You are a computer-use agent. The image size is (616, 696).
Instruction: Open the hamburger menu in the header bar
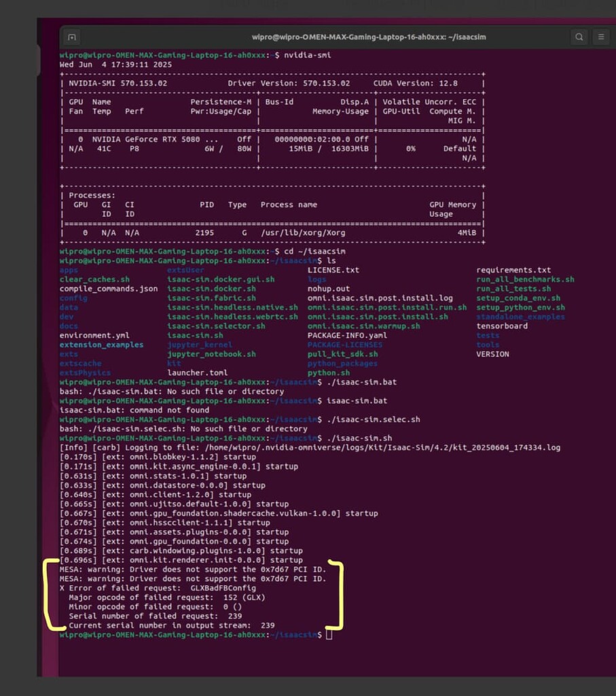[600, 37]
